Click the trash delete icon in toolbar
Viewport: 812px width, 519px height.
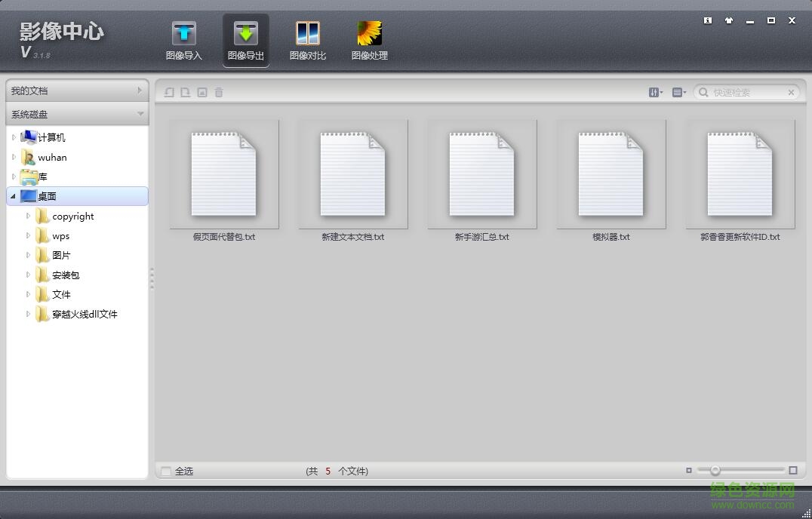tap(219, 92)
